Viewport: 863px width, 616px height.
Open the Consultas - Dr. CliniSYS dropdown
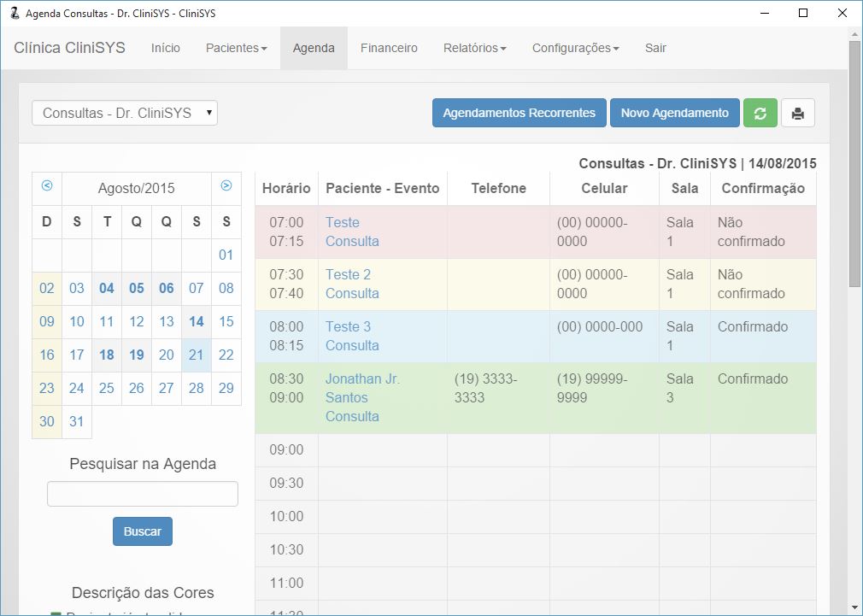[x=125, y=113]
